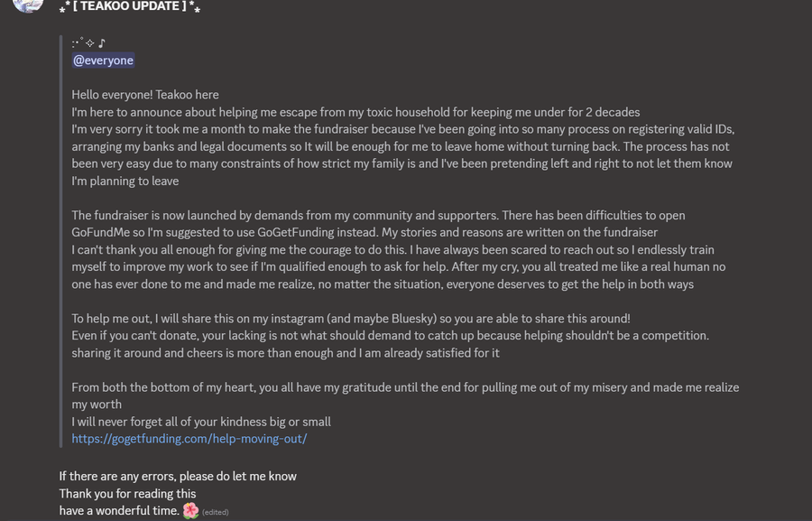Click the poster's profile avatar
The width and height of the screenshot is (812, 521).
28,5
